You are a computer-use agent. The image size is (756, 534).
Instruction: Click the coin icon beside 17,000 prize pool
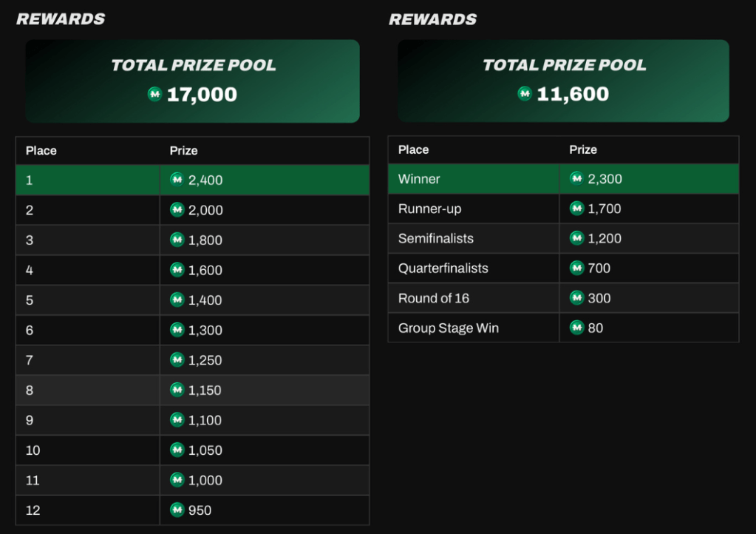[155, 94]
